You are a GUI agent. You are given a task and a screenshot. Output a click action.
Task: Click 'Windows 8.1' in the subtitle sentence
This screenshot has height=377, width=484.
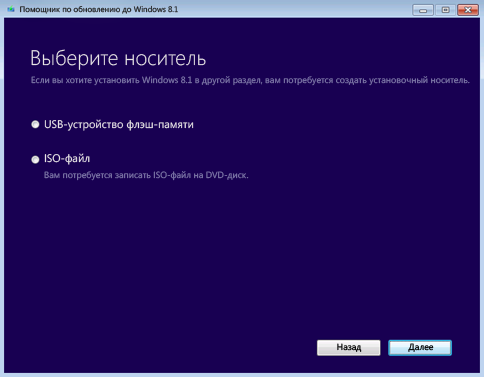click(167, 80)
